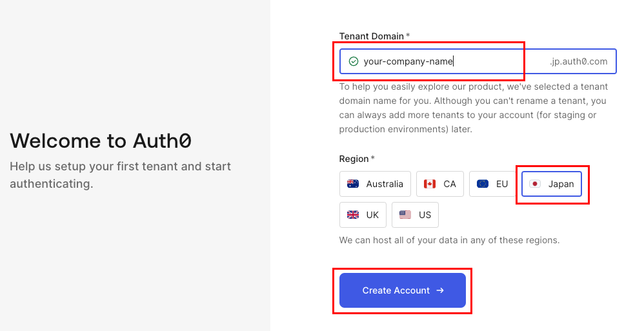Click the Welcome to Auth0 heading
This screenshot has height=331, width=644.
pyautogui.click(x=101, y=141)
